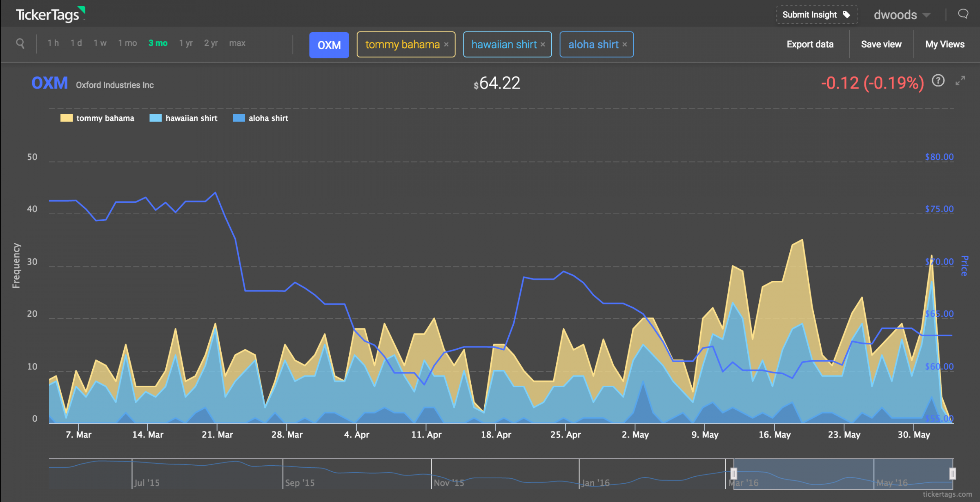Click Jul '15 in the navigator
The width and height of the screenshot is (980, 502).
click(147, 483)
